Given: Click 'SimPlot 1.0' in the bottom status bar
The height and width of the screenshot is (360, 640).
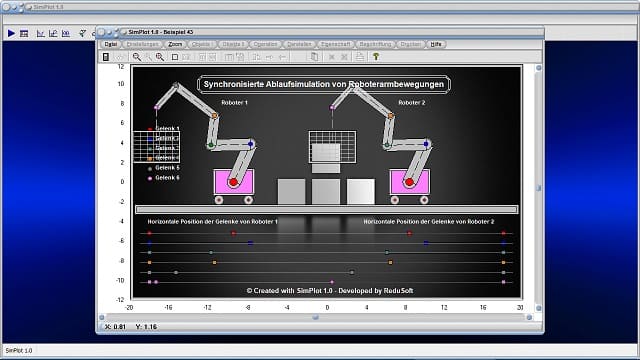Looking at the screenshot, I should tap(19, 351).
